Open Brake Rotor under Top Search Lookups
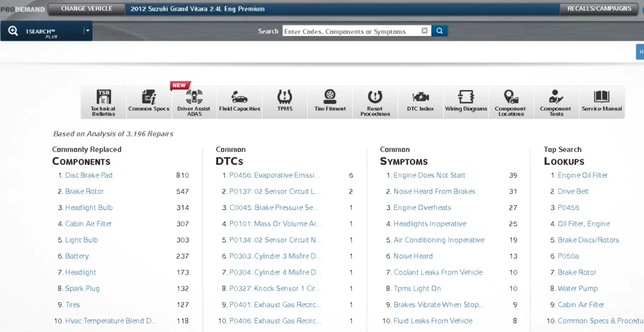 [x=577, y=272]
